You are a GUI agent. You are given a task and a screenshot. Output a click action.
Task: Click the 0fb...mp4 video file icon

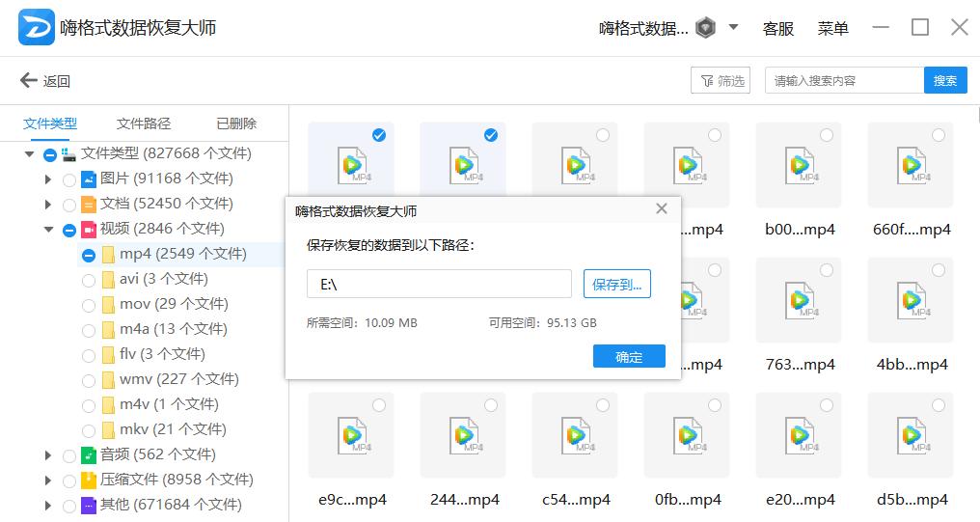688,435
